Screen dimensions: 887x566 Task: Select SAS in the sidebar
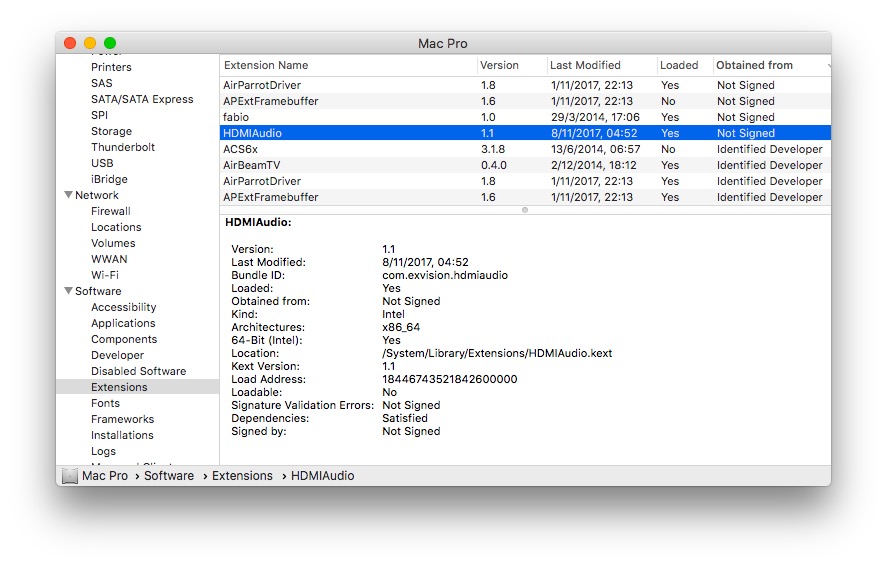(102, 83)
